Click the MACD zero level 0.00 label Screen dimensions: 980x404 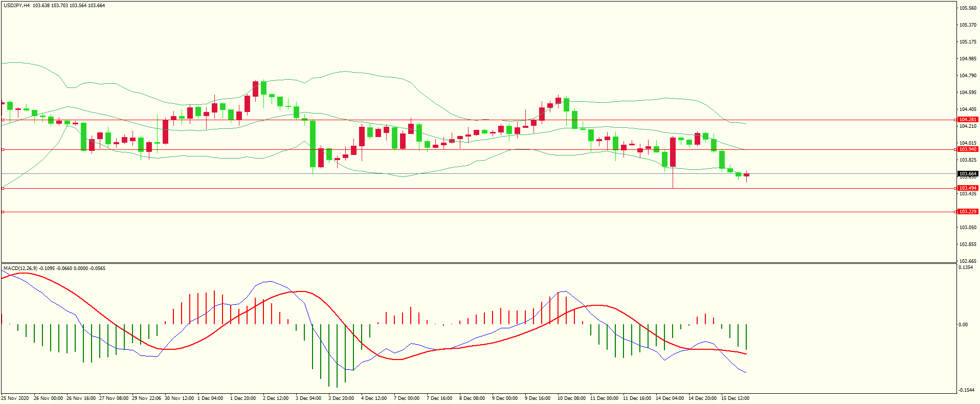point(963,325)
